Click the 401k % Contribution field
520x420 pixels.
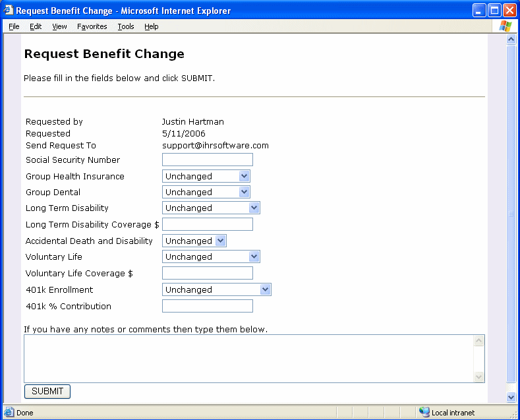pos(207,306)
